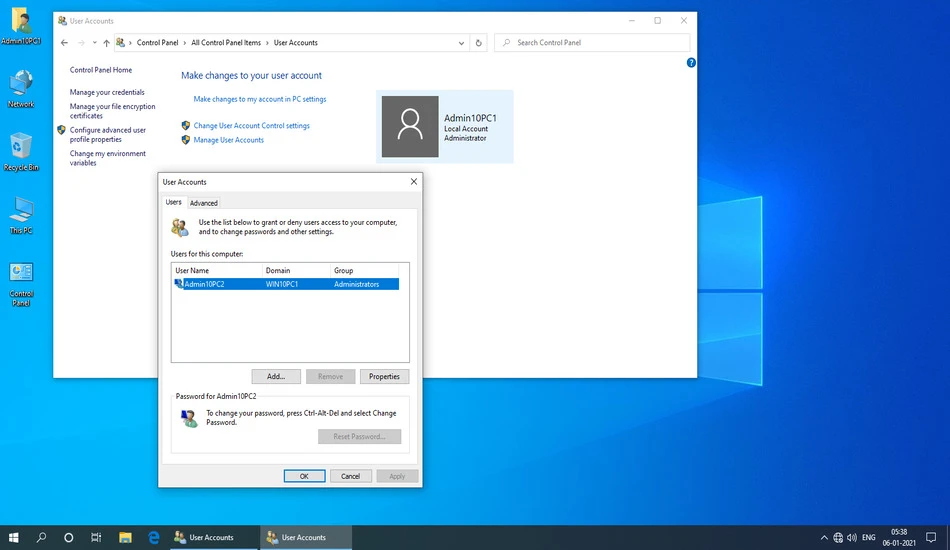The width and height of the screenshot is (950, 550).
Task: Open Change User Account Control settings link
Action: [x=251, y=126]
